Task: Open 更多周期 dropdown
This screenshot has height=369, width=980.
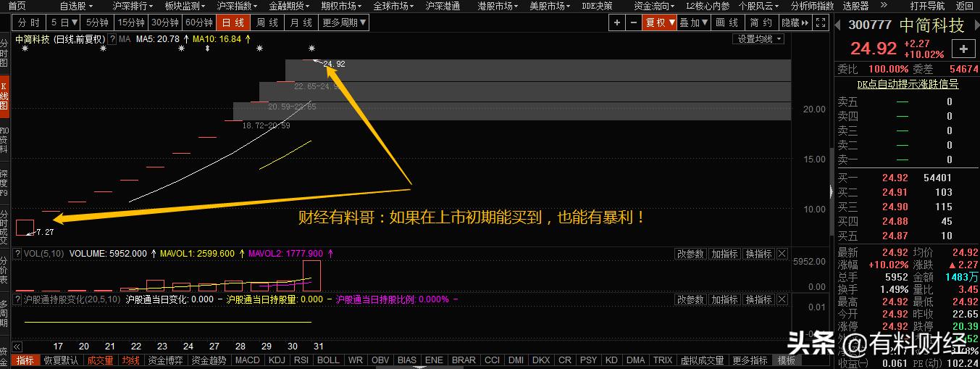Action: point(344,22)
